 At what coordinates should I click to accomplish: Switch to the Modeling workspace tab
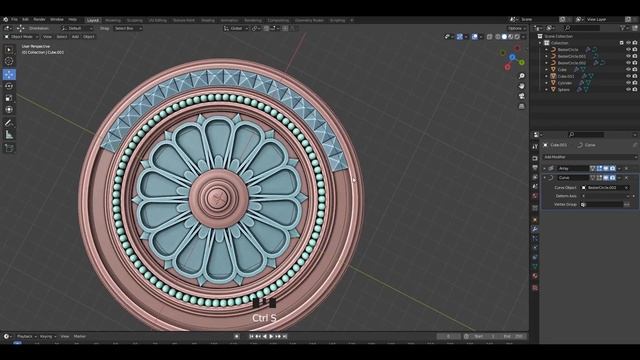tap(113, 20)
